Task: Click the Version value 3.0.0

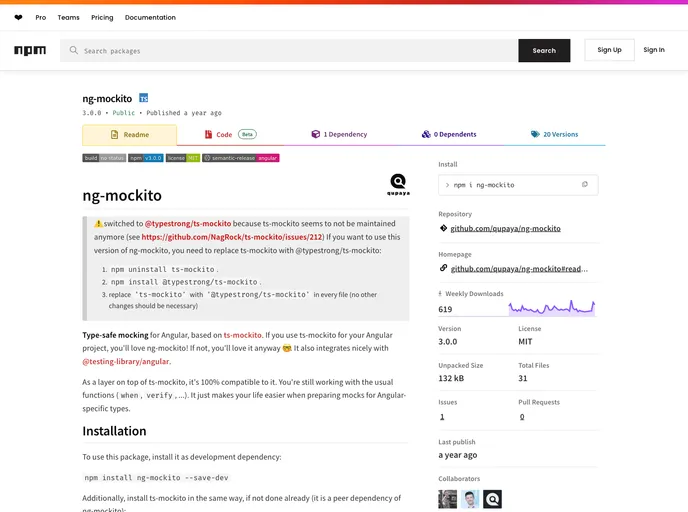Action: (x=448, y=341)
